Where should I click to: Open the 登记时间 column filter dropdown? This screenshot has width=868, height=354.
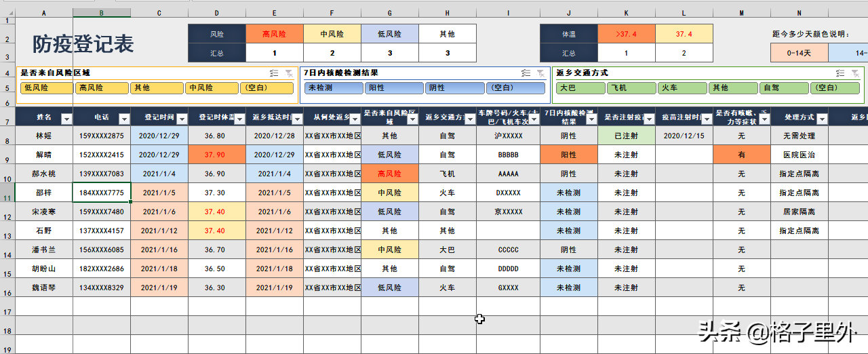[182, 119]
